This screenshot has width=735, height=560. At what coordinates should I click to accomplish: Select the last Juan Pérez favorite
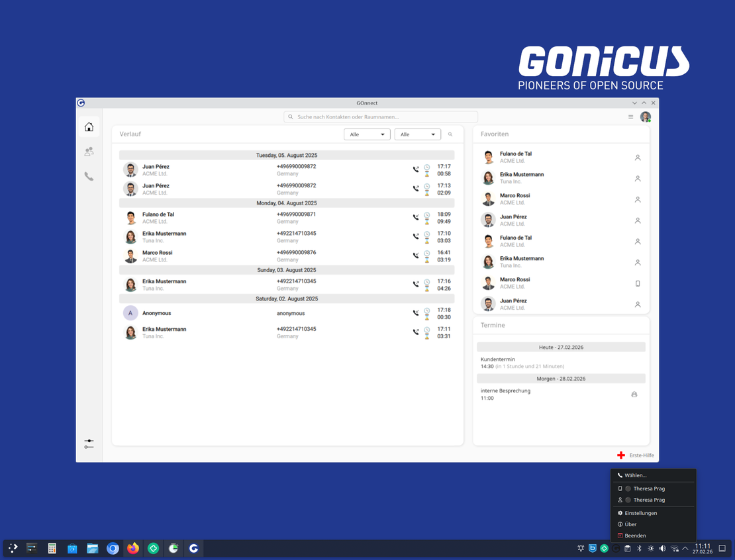coord(561,304)
